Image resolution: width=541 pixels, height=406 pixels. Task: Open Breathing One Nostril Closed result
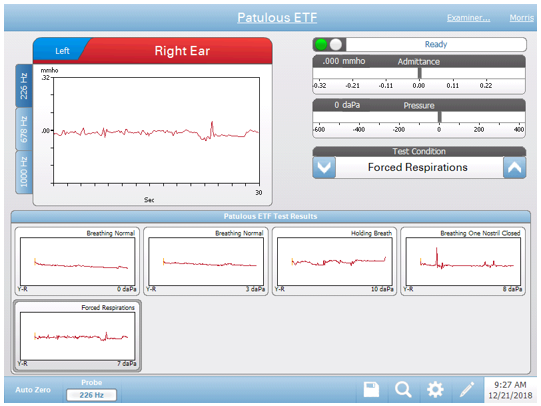(463, 261)
